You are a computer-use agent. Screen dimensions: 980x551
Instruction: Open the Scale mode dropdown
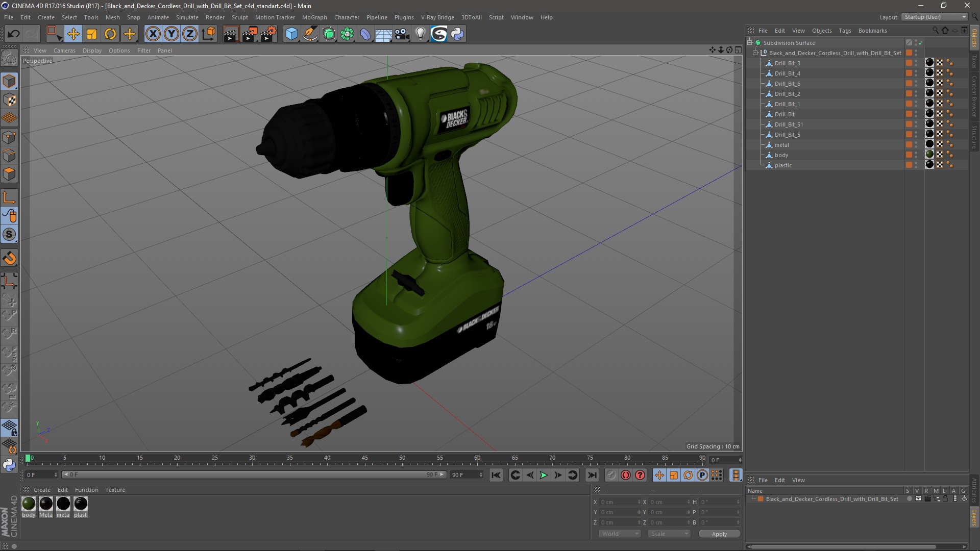(x=669, y=534)
